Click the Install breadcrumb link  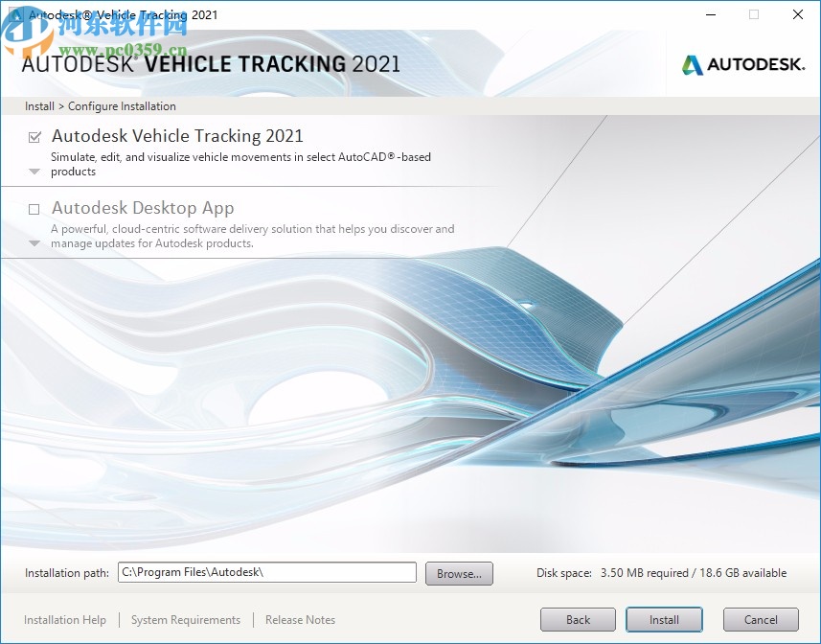(39, 105)
